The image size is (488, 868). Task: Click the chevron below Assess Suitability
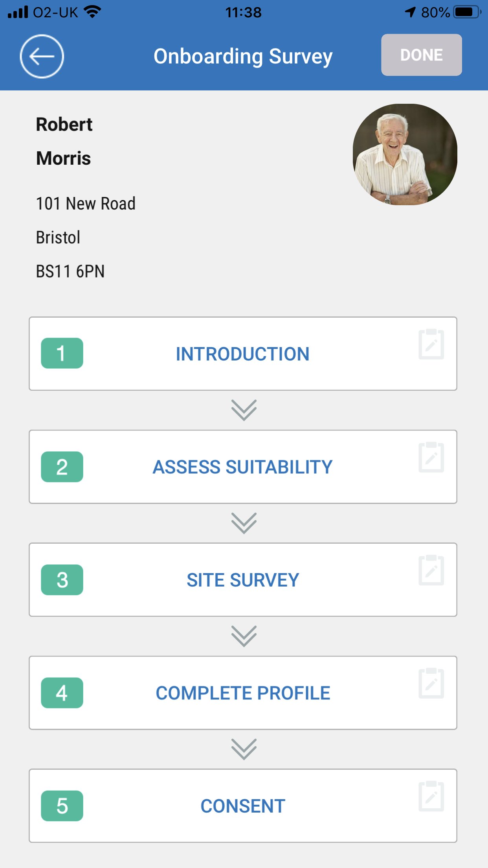pos(244,523)
